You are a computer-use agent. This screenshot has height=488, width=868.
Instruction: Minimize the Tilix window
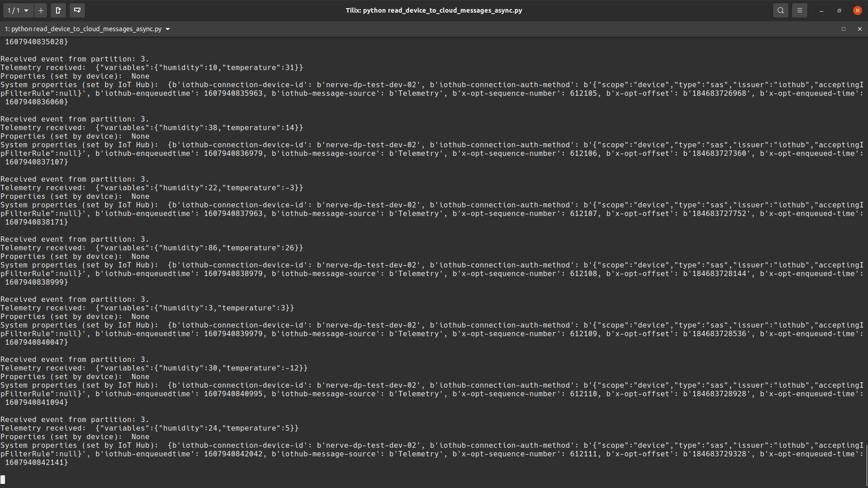tap(821, 10)
